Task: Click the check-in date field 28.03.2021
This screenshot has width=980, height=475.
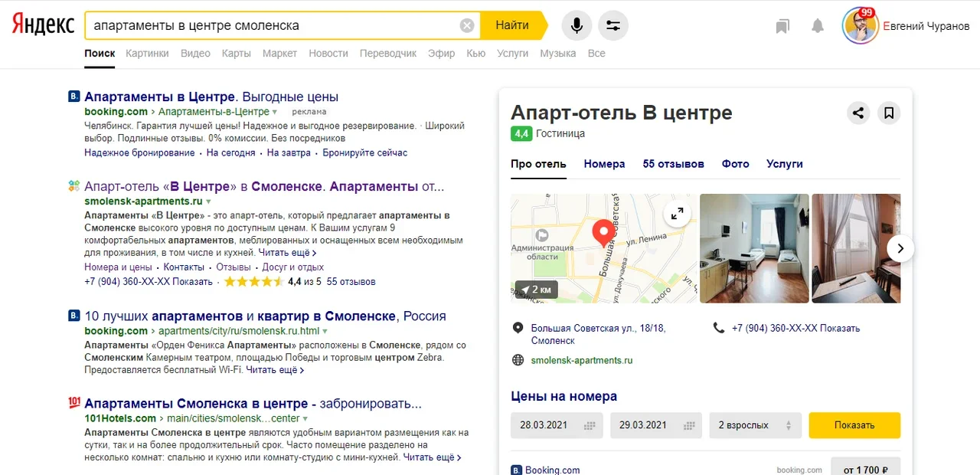Action: point(557,425)
